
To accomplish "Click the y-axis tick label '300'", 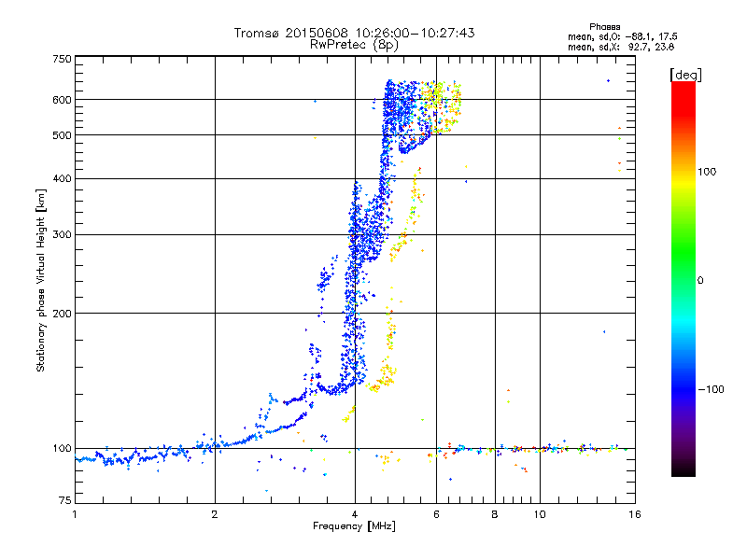I will pyautogui.click(x=62, y=234).
